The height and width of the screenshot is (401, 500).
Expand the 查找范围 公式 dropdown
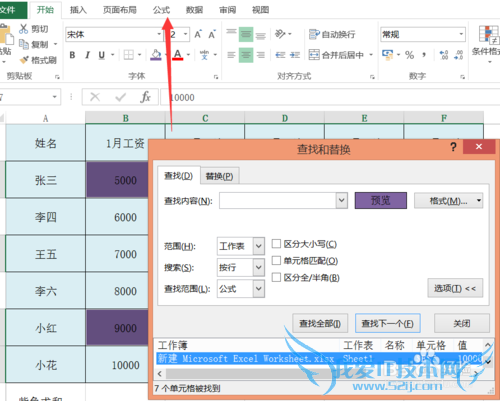pos(259,289)
